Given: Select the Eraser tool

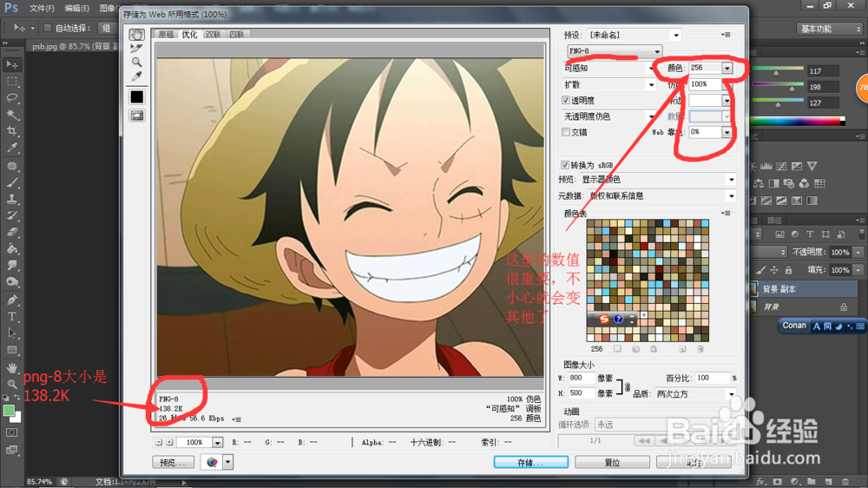Looking at the screenshot, I should (x=11, y=232).
